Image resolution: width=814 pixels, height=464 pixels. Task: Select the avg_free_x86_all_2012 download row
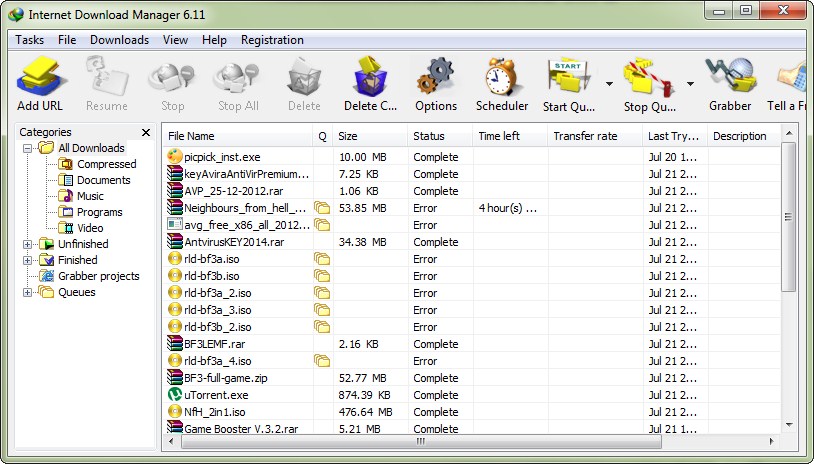(x=471, y=225)
